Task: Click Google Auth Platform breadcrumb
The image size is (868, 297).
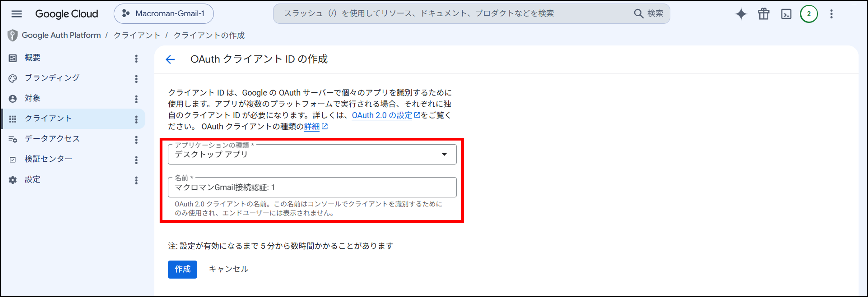Action: tap(61, 35)
